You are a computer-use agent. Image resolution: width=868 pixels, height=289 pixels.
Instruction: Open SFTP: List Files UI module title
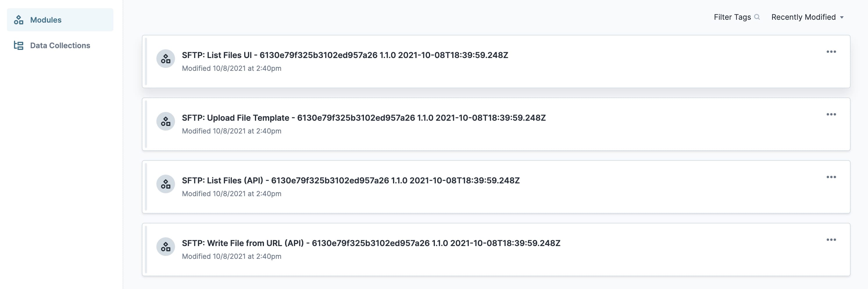[345, 55]
